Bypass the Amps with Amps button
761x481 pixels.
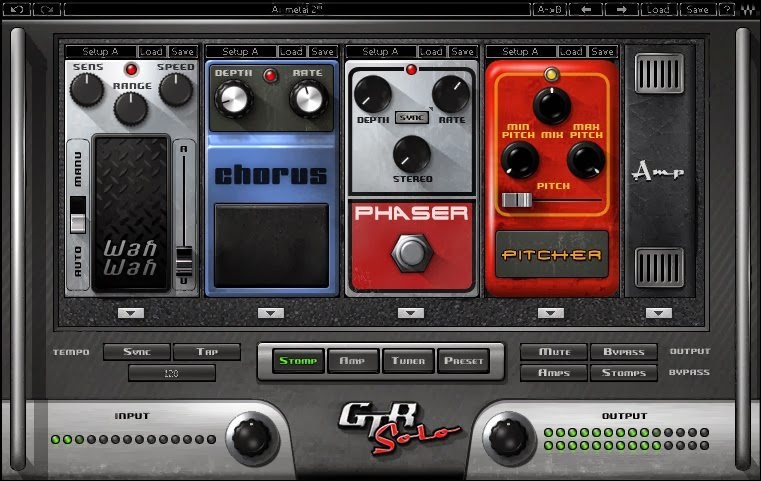[554, 372]
